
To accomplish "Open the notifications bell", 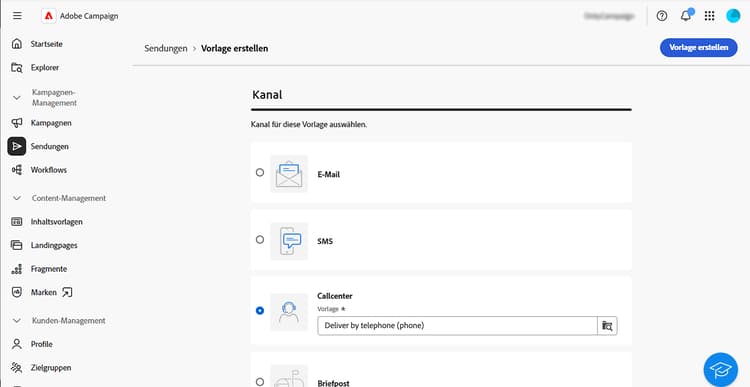I will pos(686,16).
